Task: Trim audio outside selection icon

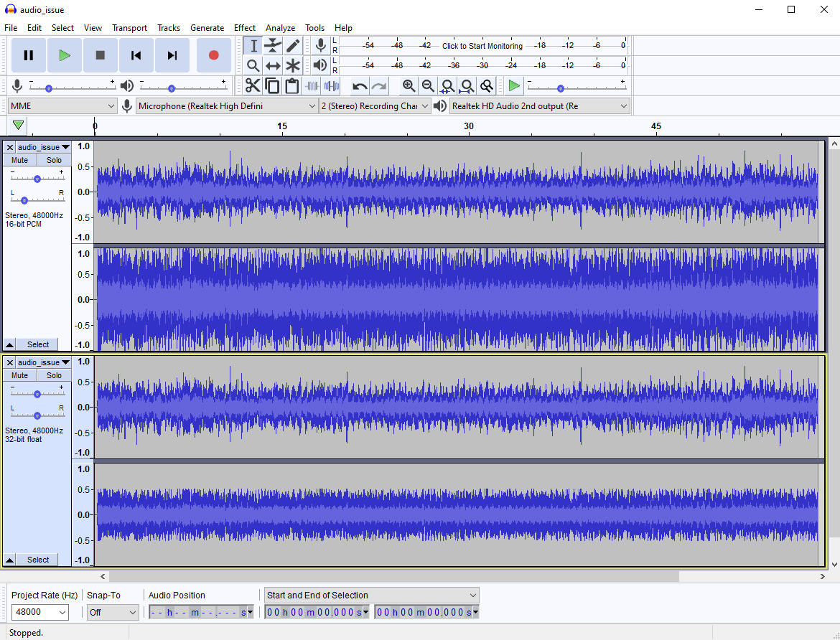Action: 312,85
